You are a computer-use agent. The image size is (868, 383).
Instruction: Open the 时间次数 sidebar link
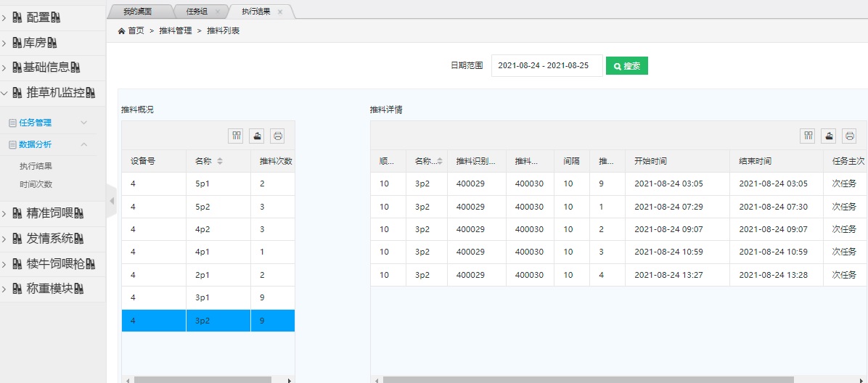click(x=36, y=184)
